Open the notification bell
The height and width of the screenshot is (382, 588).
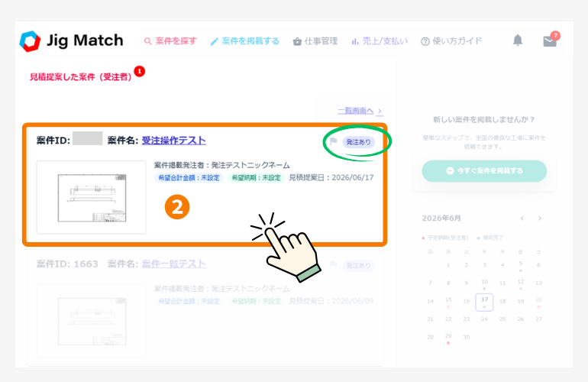coord(518,40)
